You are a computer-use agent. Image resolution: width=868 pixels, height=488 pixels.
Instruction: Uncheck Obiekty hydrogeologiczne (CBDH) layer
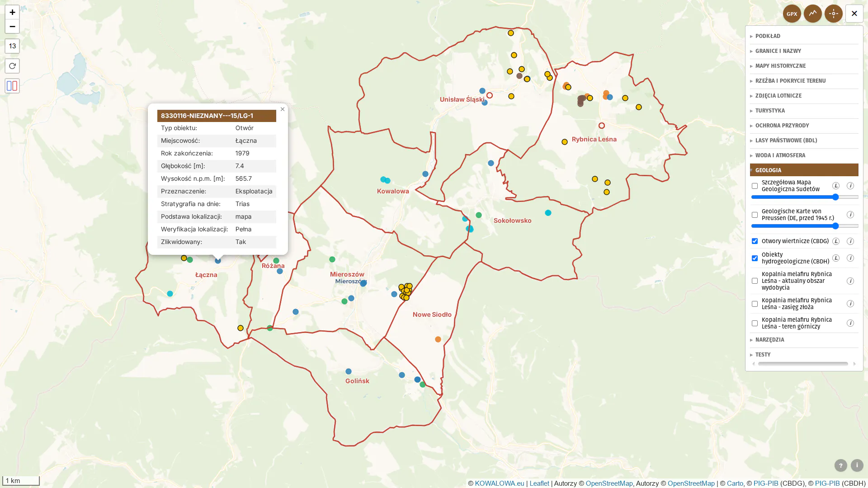755,258
